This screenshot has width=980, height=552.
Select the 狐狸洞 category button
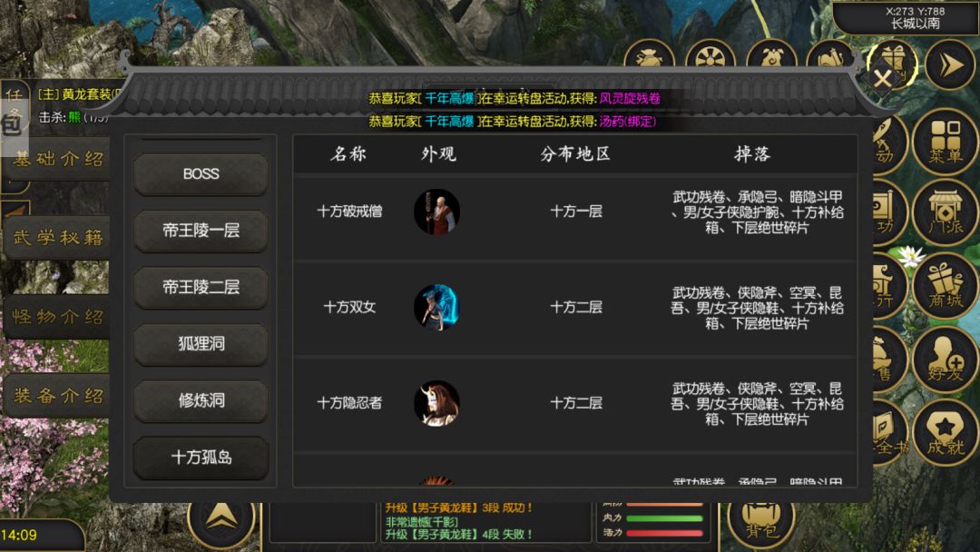click(201, 343)
